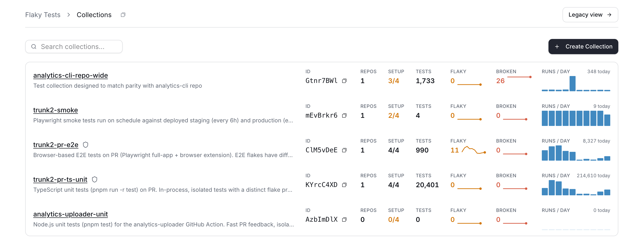Click ID text AzbImDlX
Screen dimensions: 644x249
321,220
